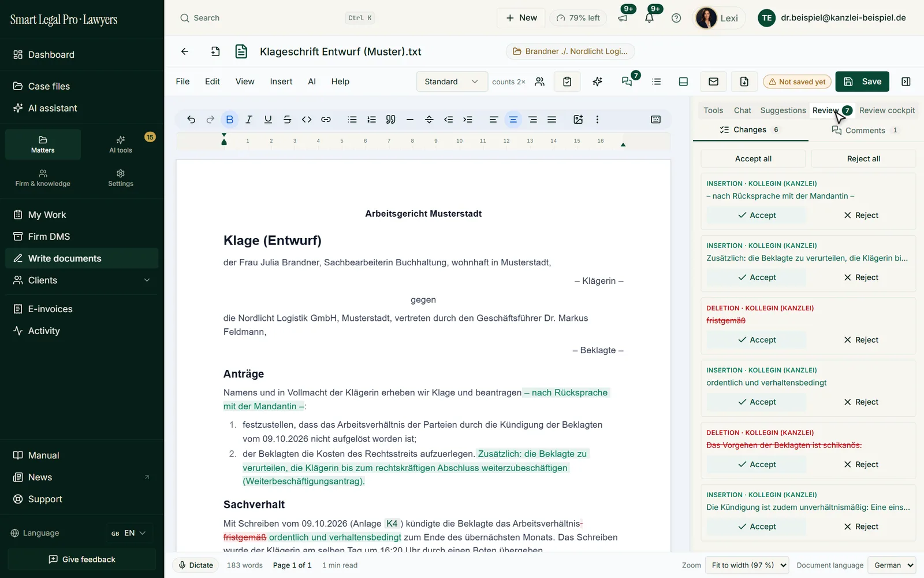Open the Brandner ./. Nordlicht case chip
This screenshot has width=924, height=578.
coord(571,51)
